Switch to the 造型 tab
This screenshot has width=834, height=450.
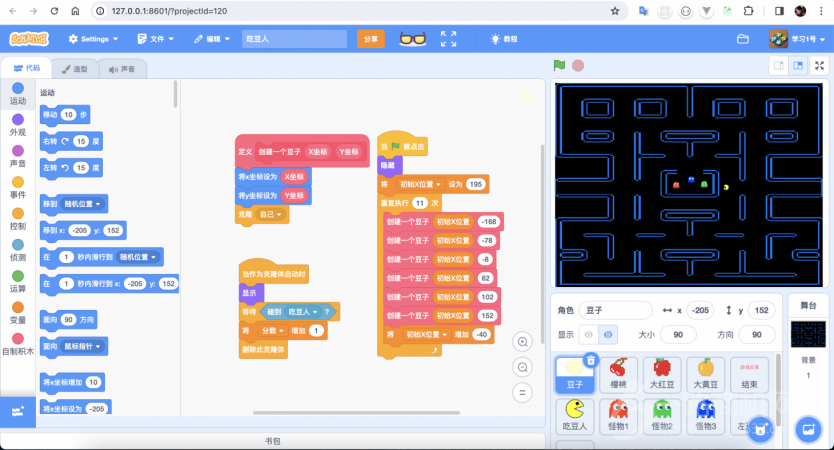pyautogui.click(x=75, y=69)
